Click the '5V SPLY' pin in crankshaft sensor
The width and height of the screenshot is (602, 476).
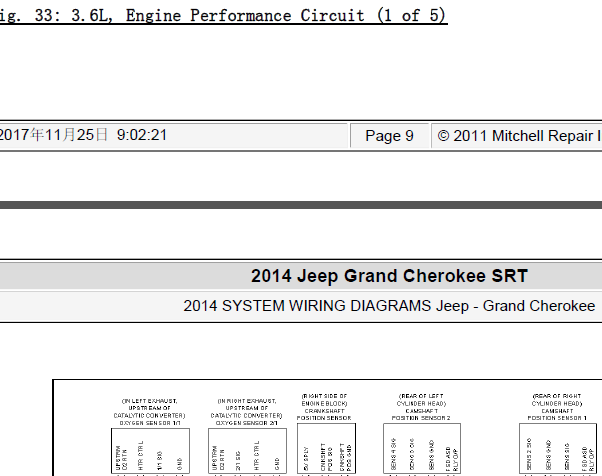(x=306, y=458)
